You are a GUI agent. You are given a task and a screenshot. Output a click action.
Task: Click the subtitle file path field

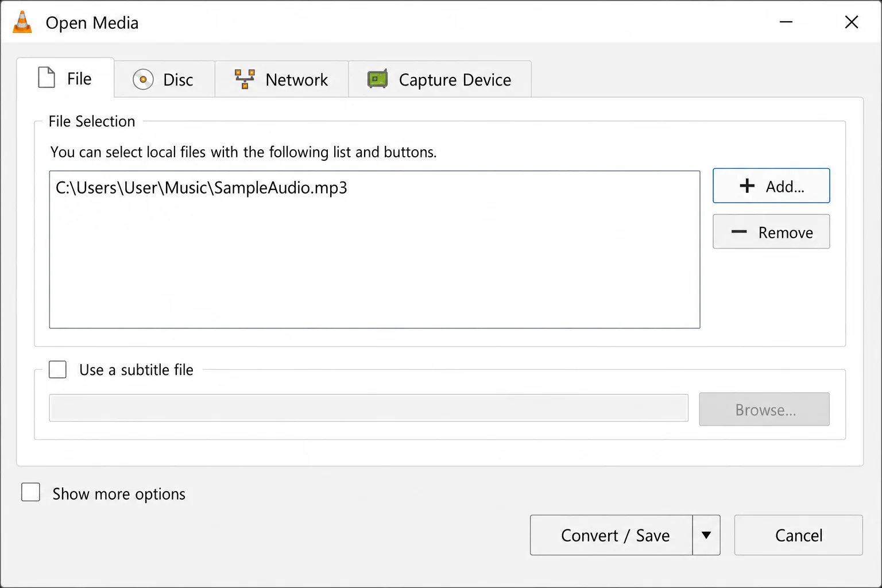click(x=369, y=408)
